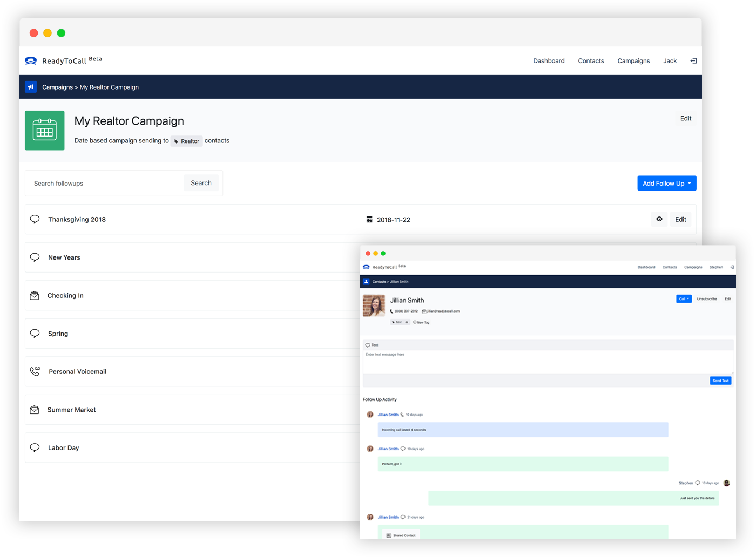The height and width of the screenshot is (557, 756).
Task: Click the Search followups input field
Action: (x=106, y=184)
